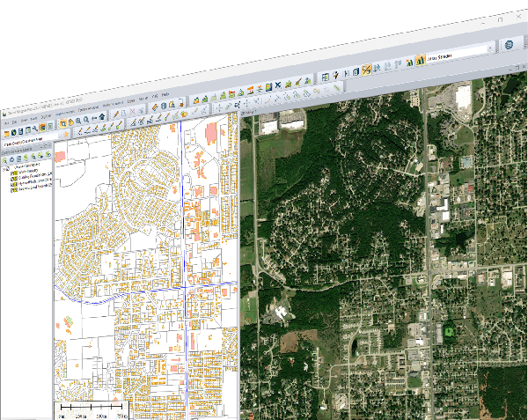Click the Atlas Shader dropdown arrow
Image resolution: width=528 pixels, height=420 pixels.
click(x=490, y=48)
